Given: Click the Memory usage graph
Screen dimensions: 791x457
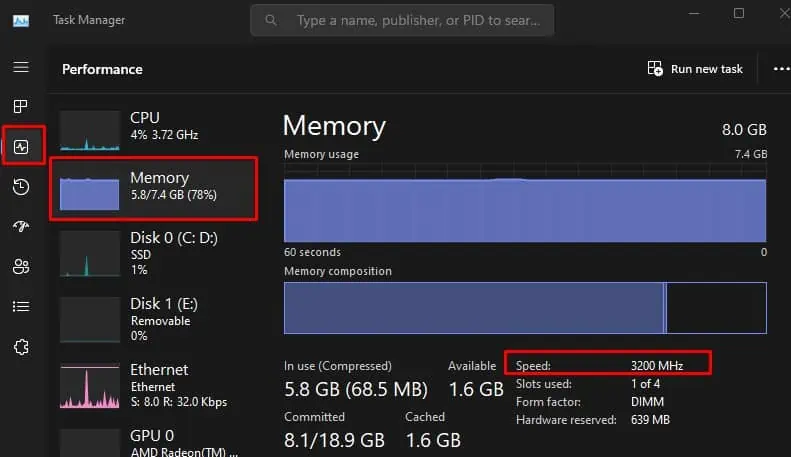Looking at the screenshot, I should click(525, 203).
